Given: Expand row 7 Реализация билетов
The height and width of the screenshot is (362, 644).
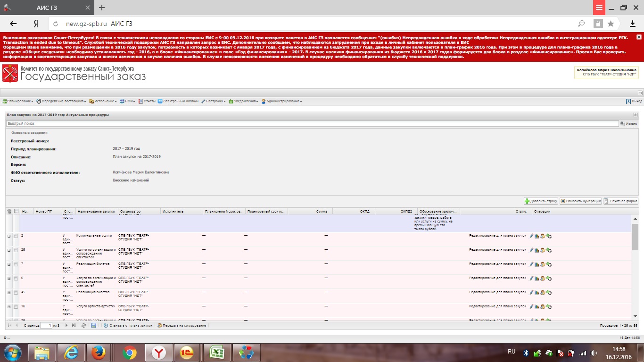Looking at the screenshot, I should 9,264.
